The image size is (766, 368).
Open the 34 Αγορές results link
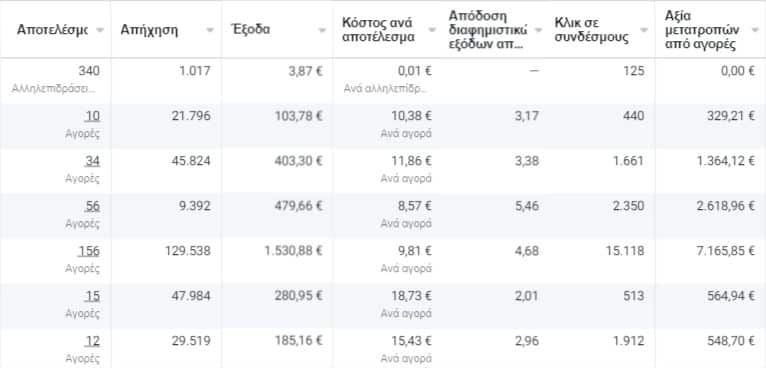(92, 161)
